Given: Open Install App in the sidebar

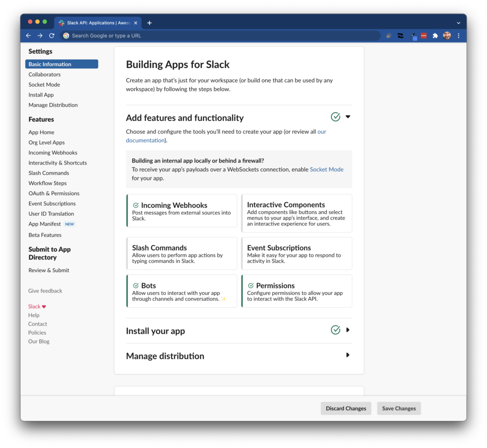Looking at the screenshot, I should [x=41, y=95].
